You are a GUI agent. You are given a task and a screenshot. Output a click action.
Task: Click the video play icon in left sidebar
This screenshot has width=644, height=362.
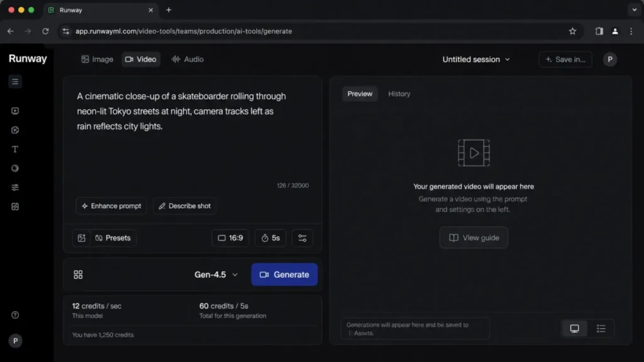pyautogui.click(x=15, y=111)
